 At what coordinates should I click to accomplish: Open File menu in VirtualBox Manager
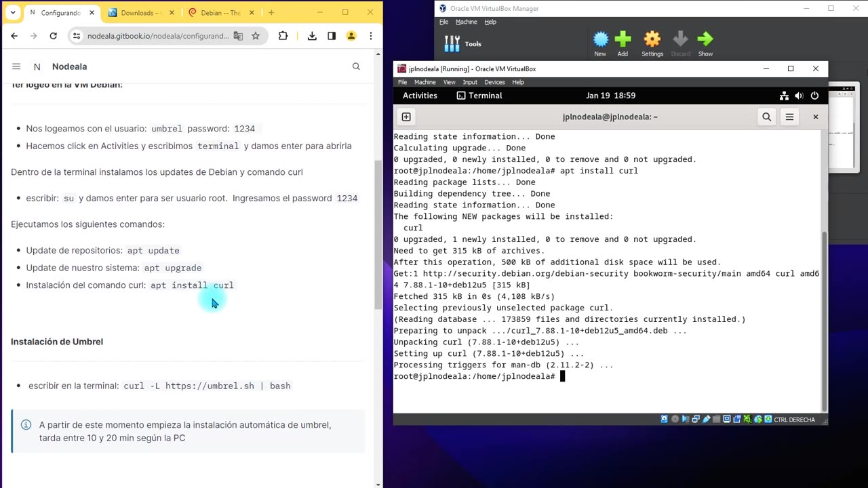tap(443, 22)
